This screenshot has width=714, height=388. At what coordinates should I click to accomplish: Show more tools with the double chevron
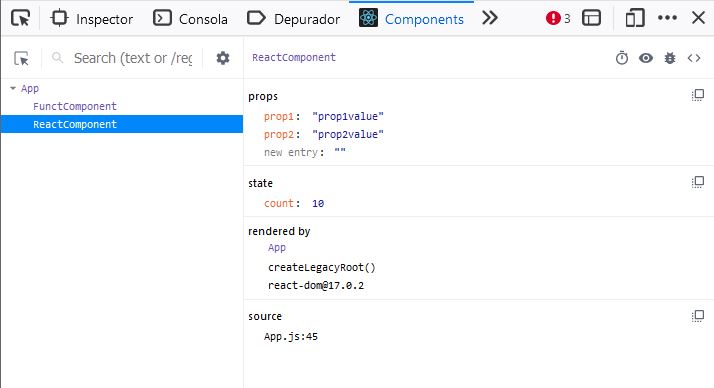490,18
